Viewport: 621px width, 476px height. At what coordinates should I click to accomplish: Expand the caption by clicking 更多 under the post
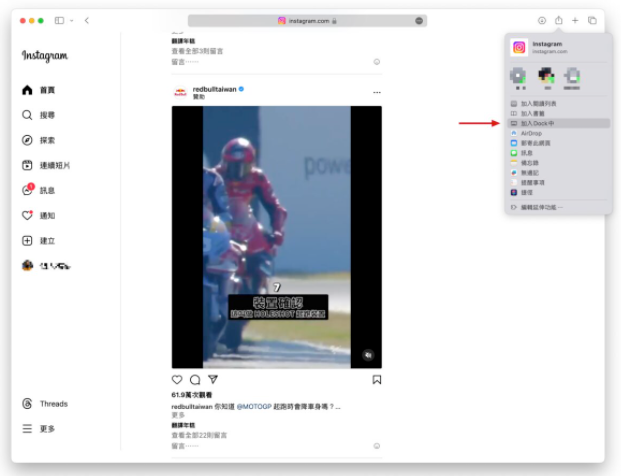(177, 414)
